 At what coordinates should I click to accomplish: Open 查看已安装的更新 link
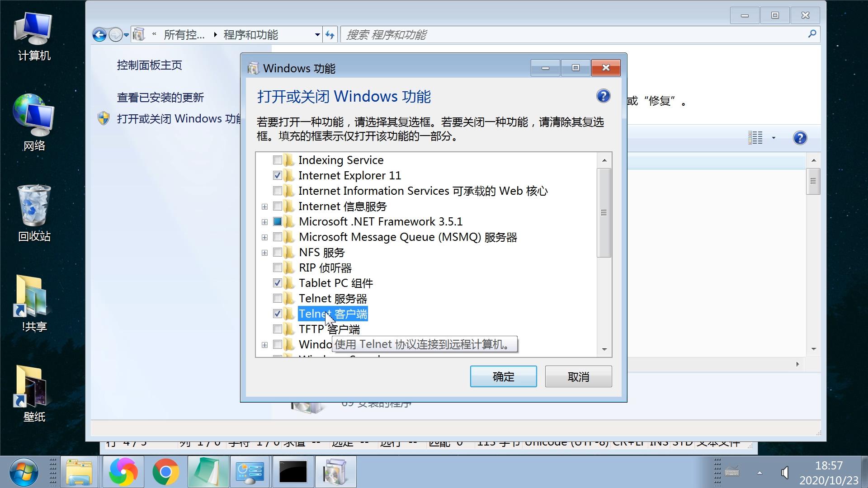(160, 97)
